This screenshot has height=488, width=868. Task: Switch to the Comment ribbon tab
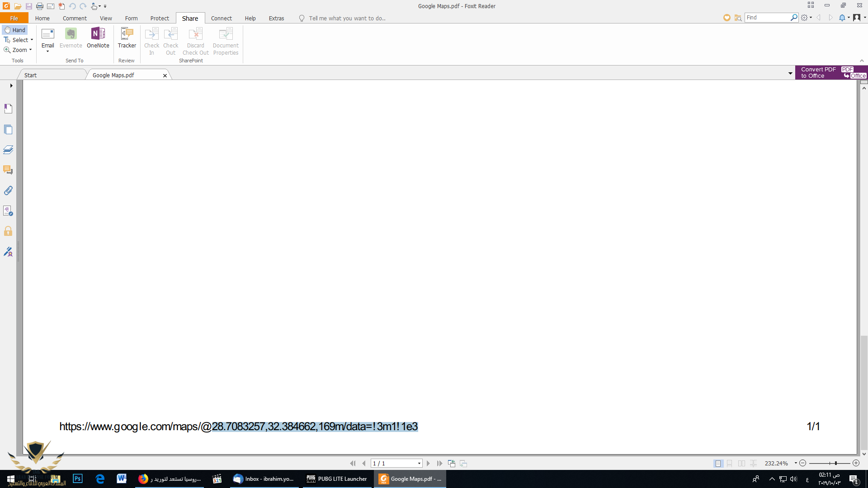(75, 19)
